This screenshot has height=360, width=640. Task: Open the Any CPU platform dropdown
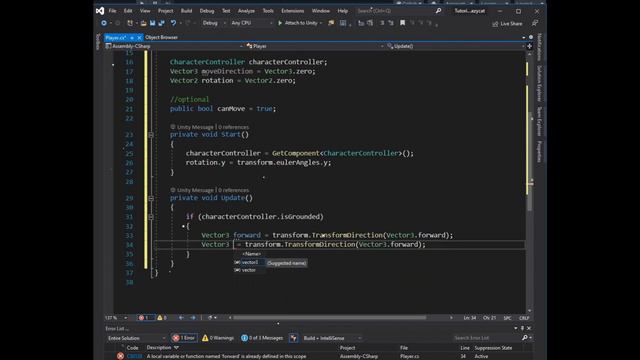coord(251,23)
